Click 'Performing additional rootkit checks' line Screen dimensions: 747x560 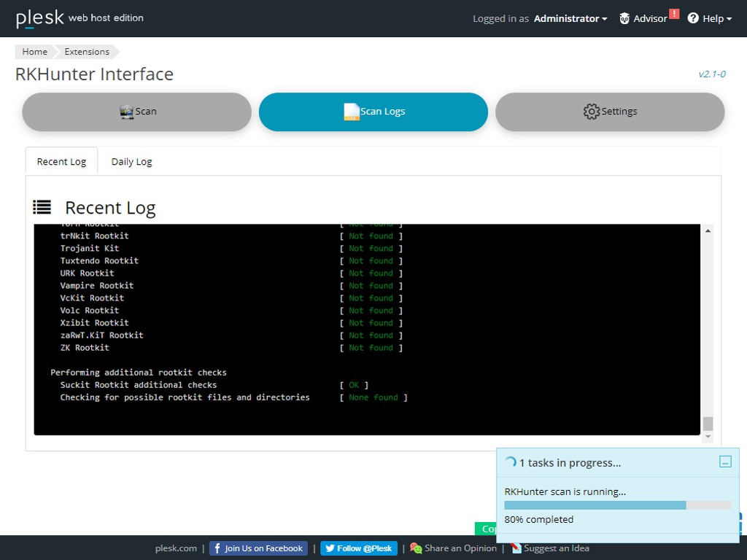click(x=139, y=373)
